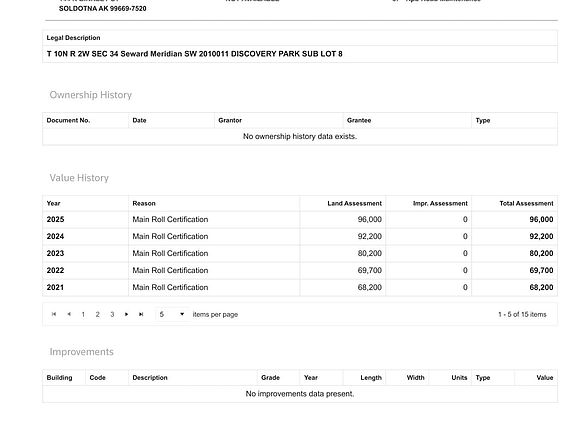
Task: Open items per page dropdown arrow
Action: (182, 314)
